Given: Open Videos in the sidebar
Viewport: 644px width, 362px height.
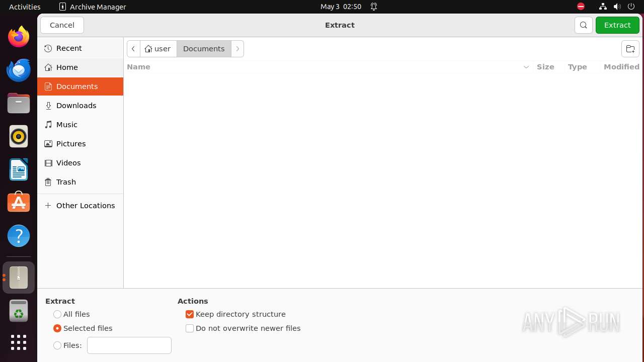Looking at the screenshot, I should pyautogui.click(x=80, y=163).
